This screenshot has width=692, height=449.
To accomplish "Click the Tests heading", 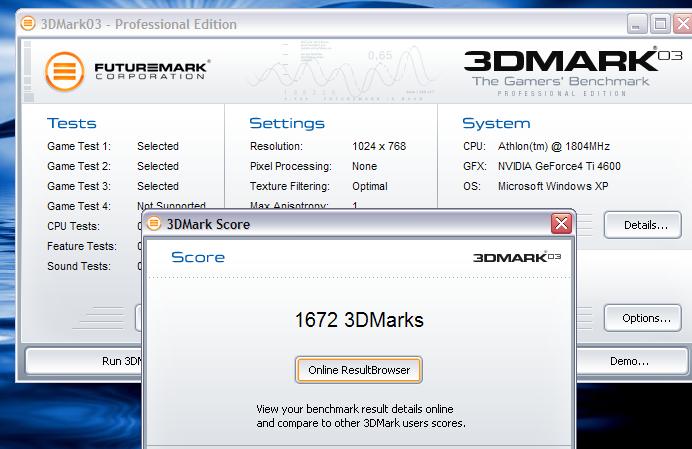I will pyautogui.click(x=71, y=123).
